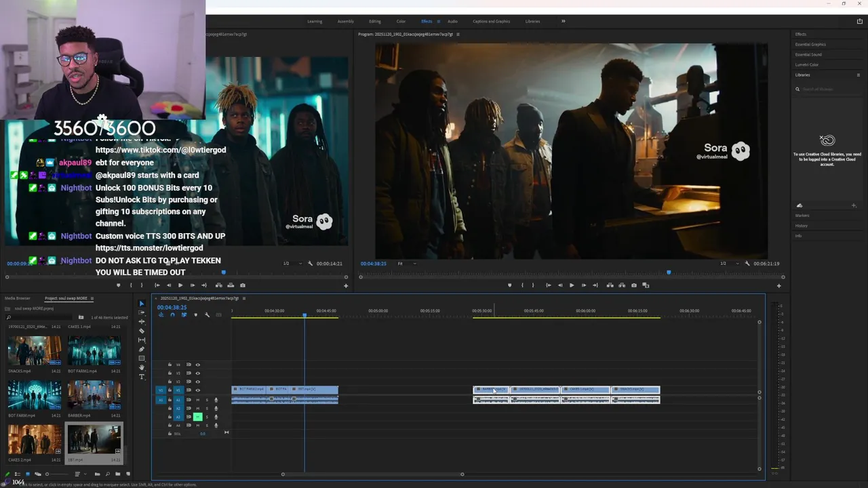Toggle V2 track output eye
Image resolution: width=868 pixels, height=488 pixels.
198,382
